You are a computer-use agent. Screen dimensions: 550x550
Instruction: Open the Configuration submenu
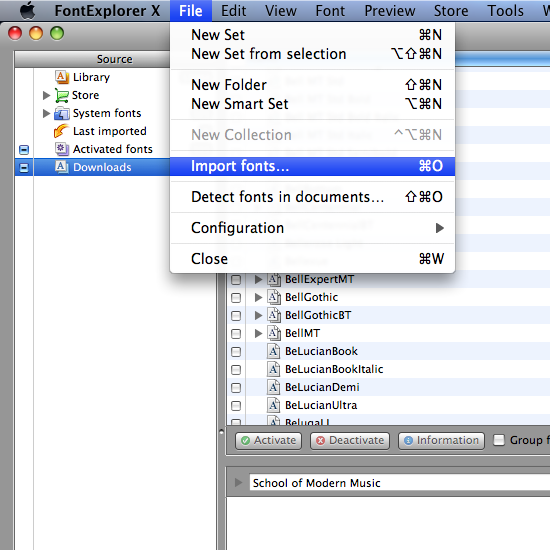pyautogui.click(x=313, y=228)
